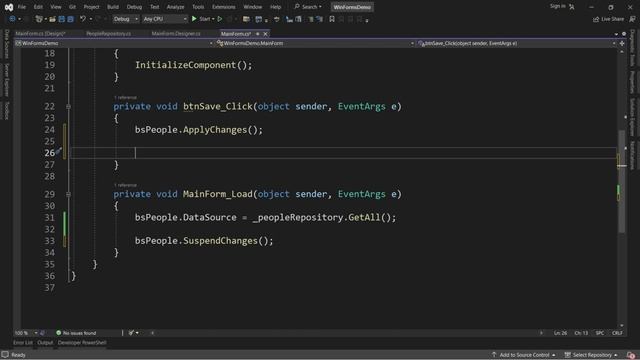Click the code cleanup broom icon dropdown
Image resolution: width=640 pixels, height=360 pixels.
point(133,333)
